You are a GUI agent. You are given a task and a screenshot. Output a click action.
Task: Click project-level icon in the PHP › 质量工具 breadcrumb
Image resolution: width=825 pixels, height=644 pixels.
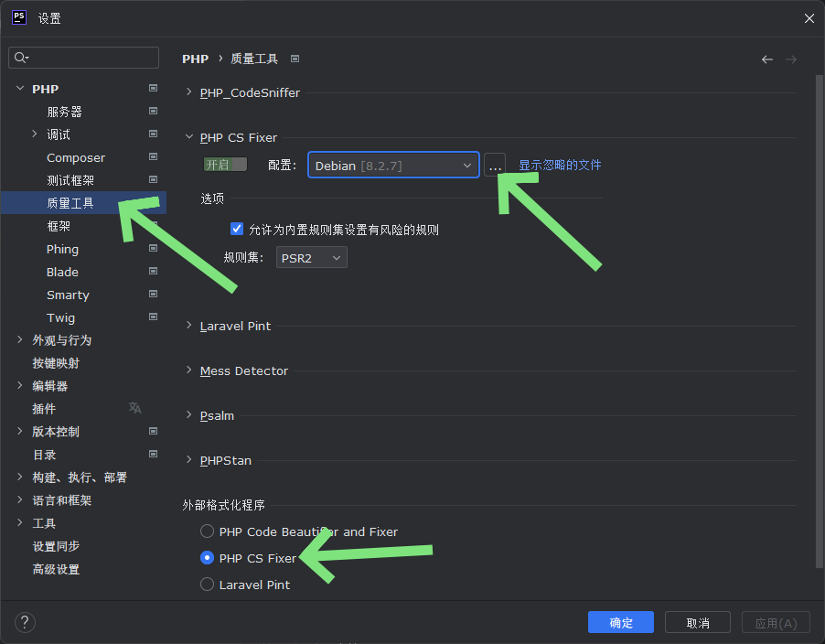[295, 59]
